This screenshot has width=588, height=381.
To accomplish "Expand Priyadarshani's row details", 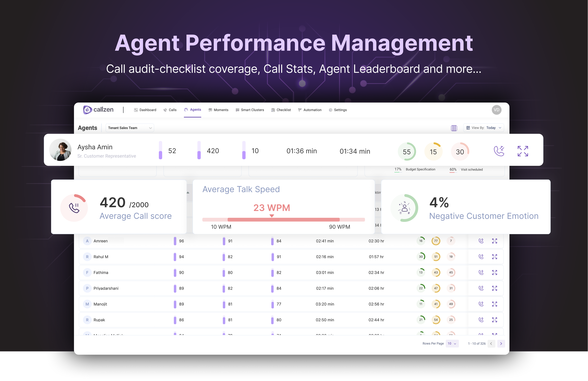I will point(494,288).
